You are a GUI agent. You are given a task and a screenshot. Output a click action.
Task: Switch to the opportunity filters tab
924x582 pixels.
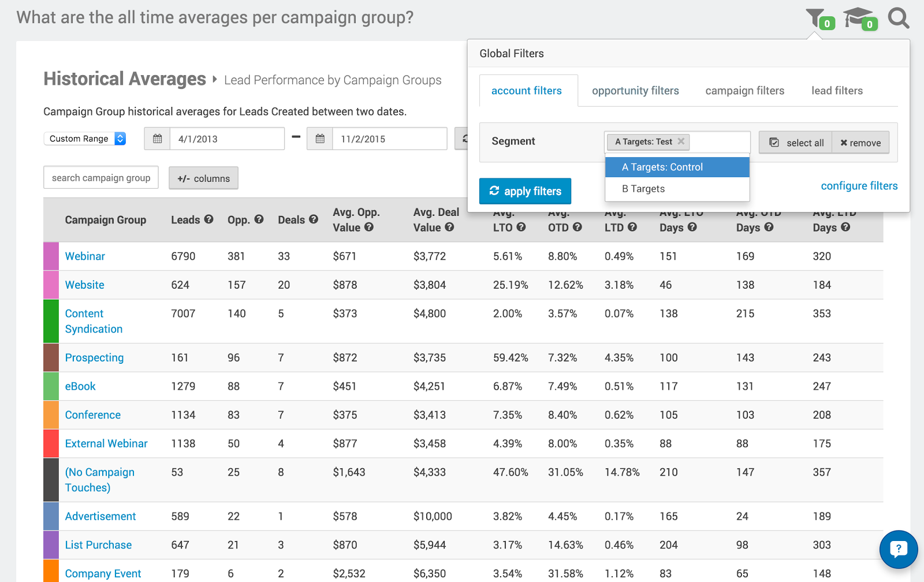pyautogui.click(x=635, y=91)
